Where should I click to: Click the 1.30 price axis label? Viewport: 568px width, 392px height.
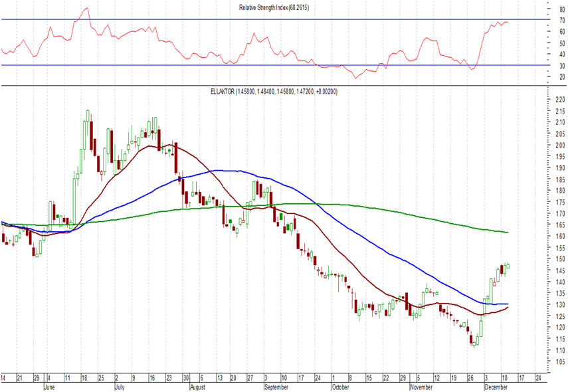point(560,305)
